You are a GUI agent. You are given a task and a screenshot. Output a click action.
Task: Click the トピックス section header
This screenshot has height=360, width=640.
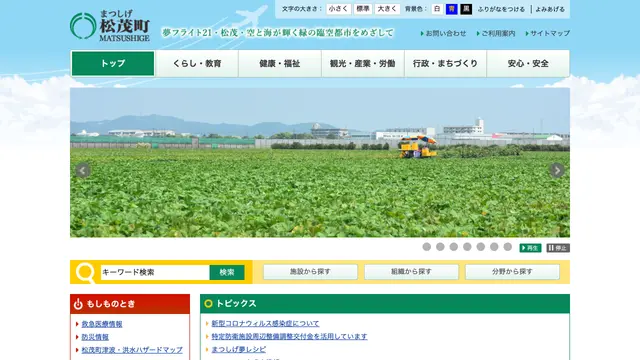(385, 304)
